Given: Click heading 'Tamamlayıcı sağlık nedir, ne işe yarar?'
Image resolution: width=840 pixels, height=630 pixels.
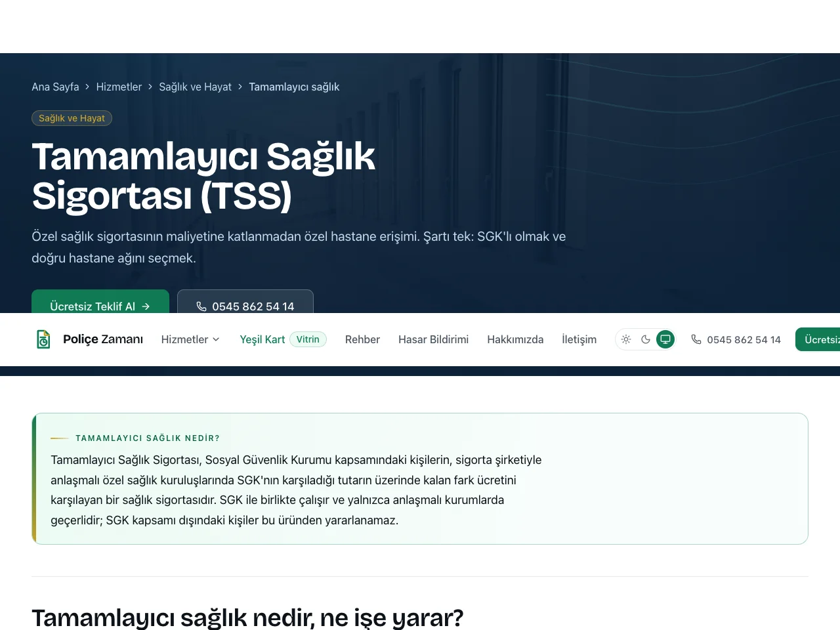Looking at the screenshot, I should 247,618.
